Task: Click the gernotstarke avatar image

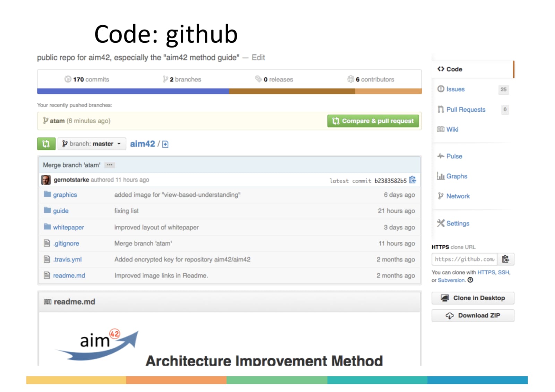Action: tap(46, 180)
